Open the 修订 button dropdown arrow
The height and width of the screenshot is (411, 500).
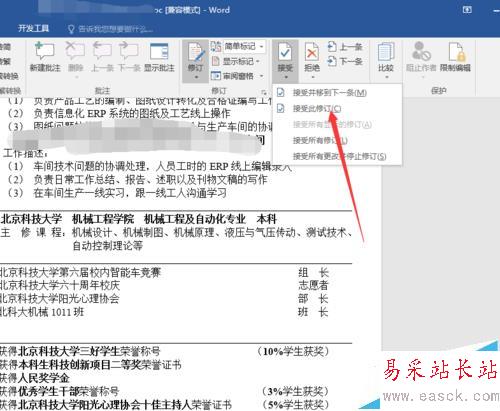tap(196, 77)
